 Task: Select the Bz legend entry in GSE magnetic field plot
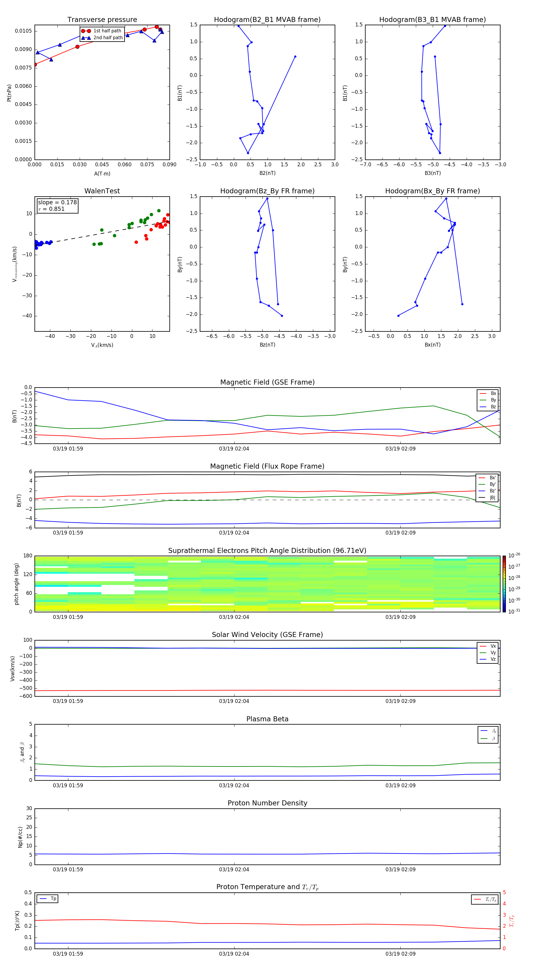tap(488, 407)
